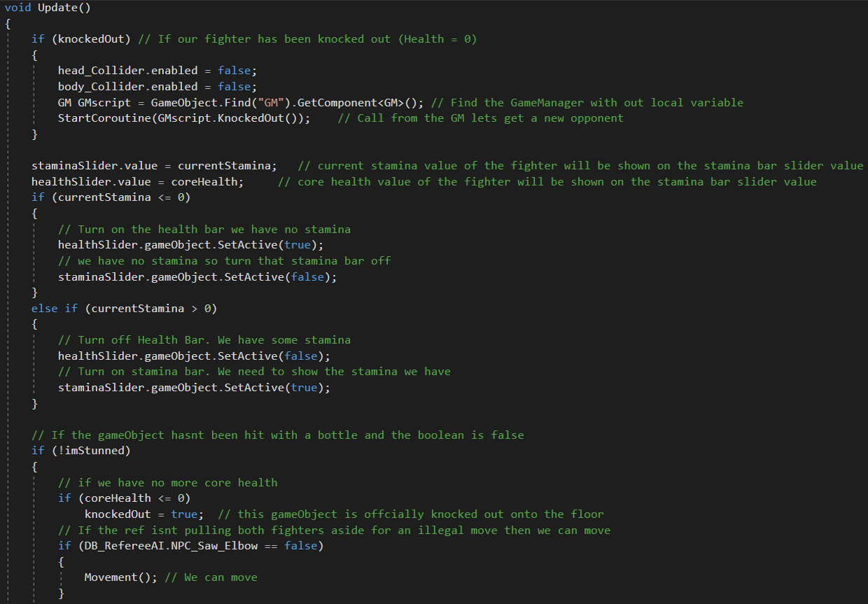Click the Update method name
This screenshot has width=868, height=604.
point(61,8)
